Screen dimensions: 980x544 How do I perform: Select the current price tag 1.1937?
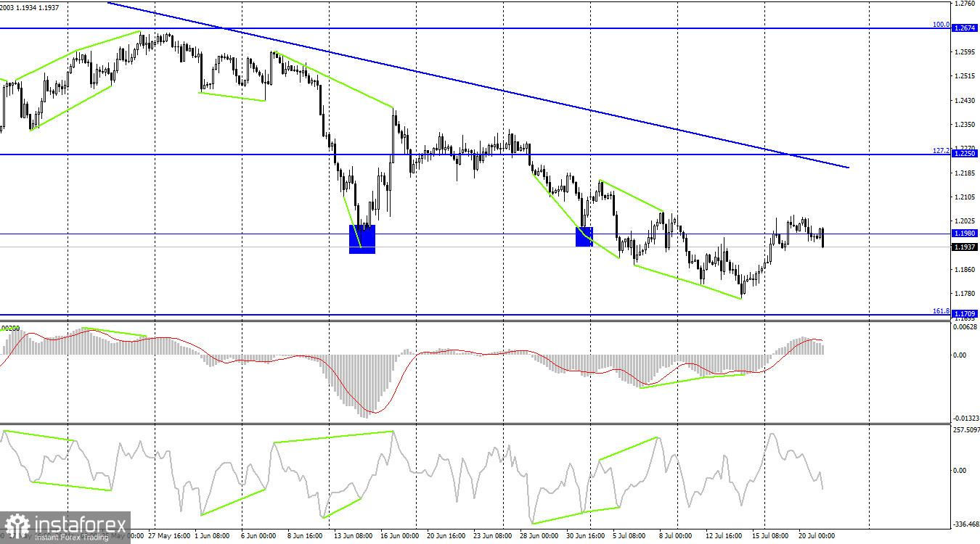[965, 247]
